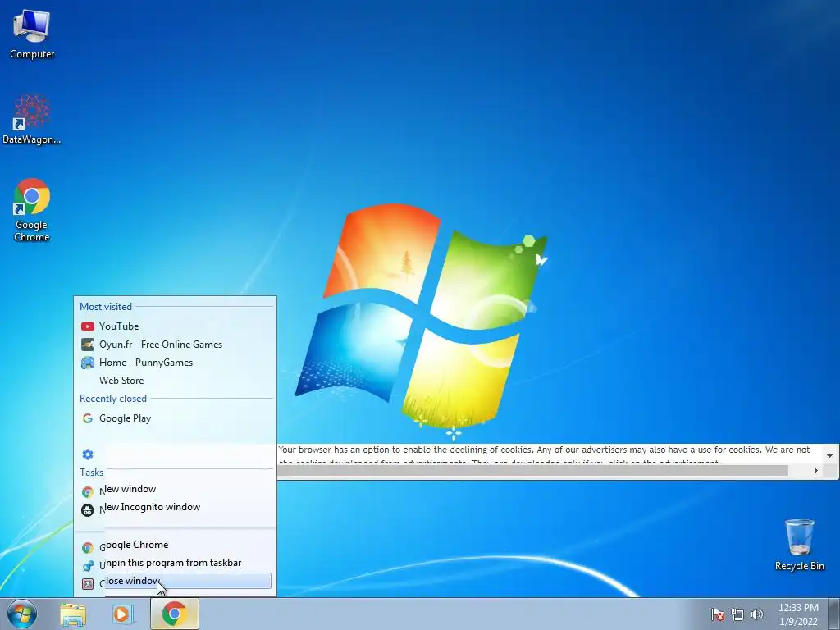This screenshot has height=630, width=840.
Task: Click the cookies notice text
Action: 544,454
